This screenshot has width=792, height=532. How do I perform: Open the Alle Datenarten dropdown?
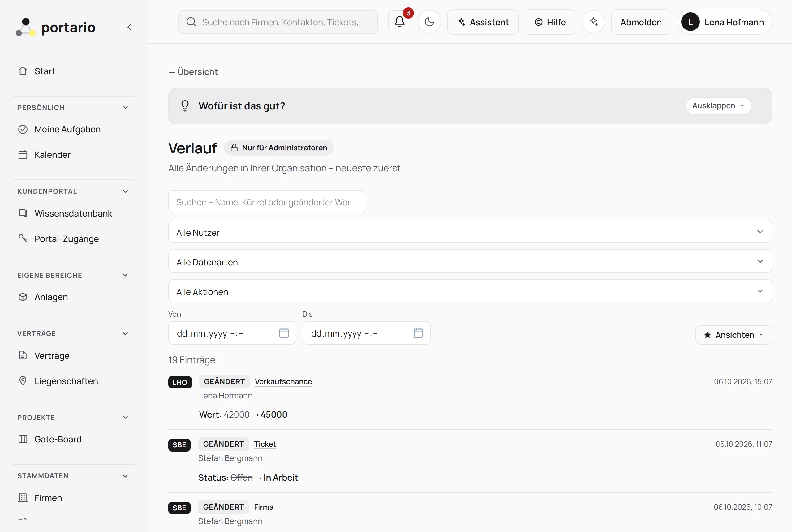click(470, 261)
